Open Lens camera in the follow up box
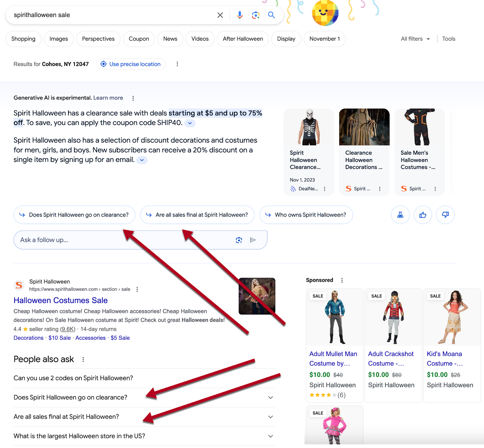 pyautogui.click(x=239, y=240)
